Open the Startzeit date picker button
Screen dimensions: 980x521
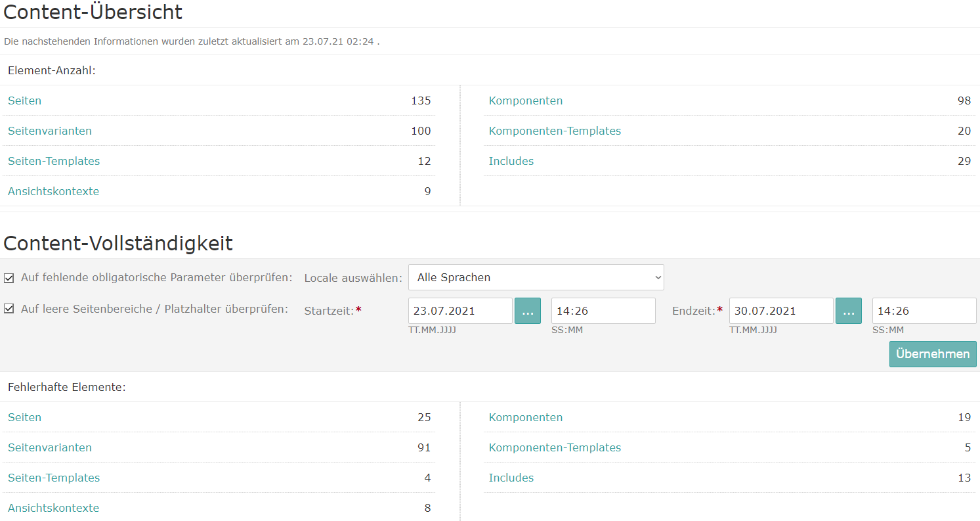click(x=527, y=311)
